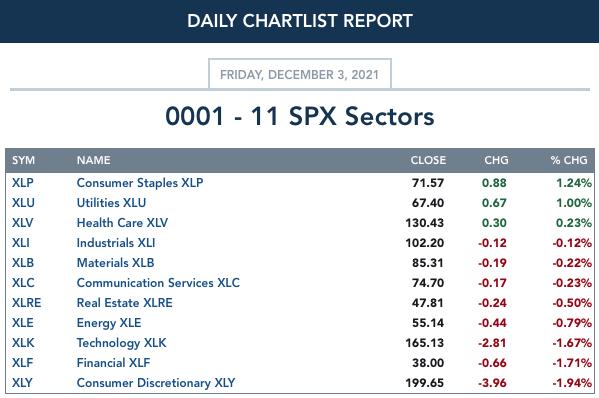Click the 0001 - 11 SPX Sectors title
599x398 pixels.
[x=300, y=116]
